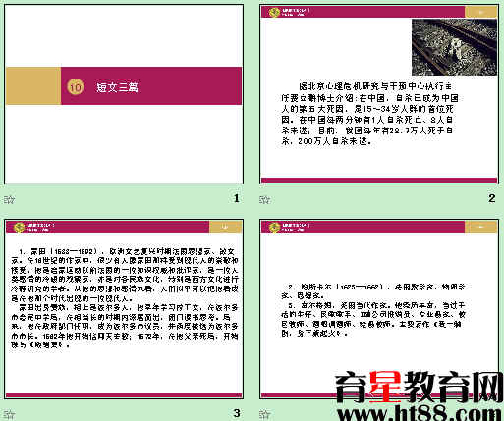Select slide 1 thumbnail titled 短文三篇
This screenshot has height=421, width=504.
(x=124, y=94)
